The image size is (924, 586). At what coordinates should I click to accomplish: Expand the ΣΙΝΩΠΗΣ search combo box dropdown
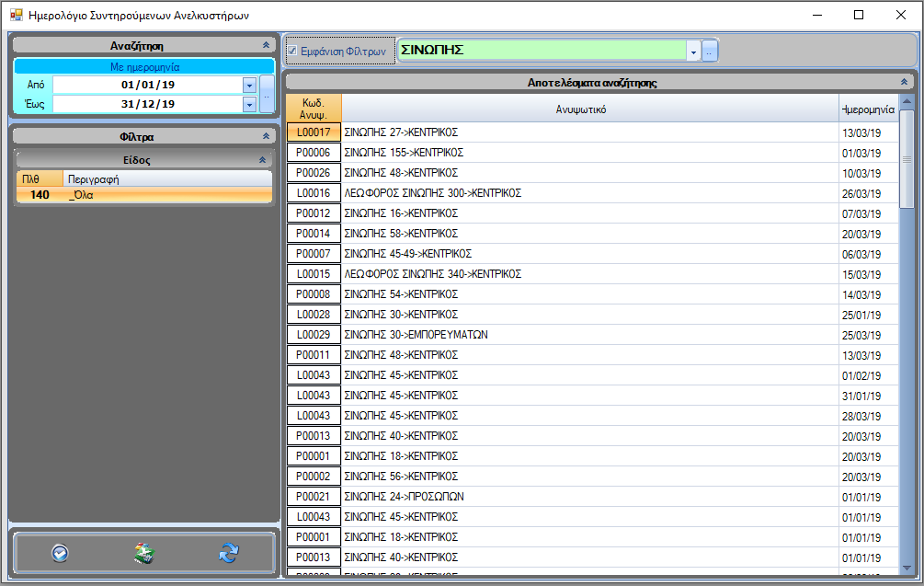[x=693, y=52]
